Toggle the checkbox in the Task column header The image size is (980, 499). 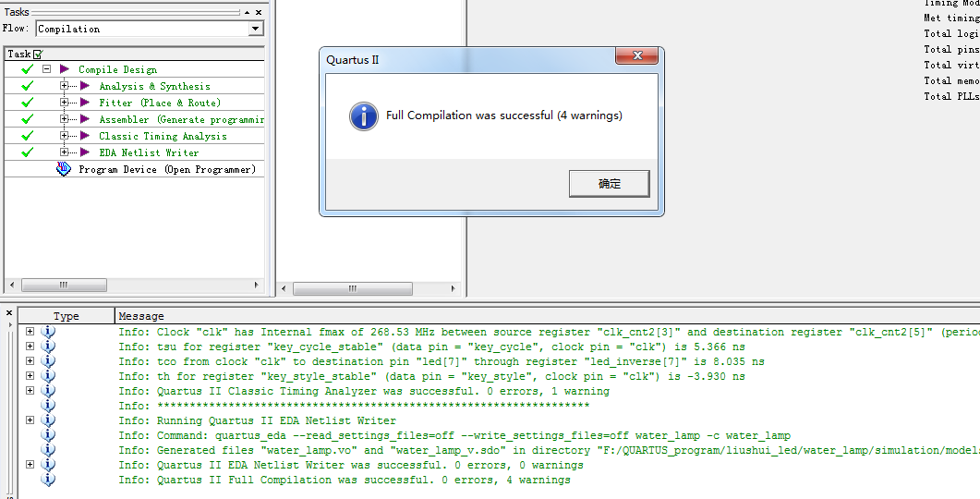click(x=38, y=55)
